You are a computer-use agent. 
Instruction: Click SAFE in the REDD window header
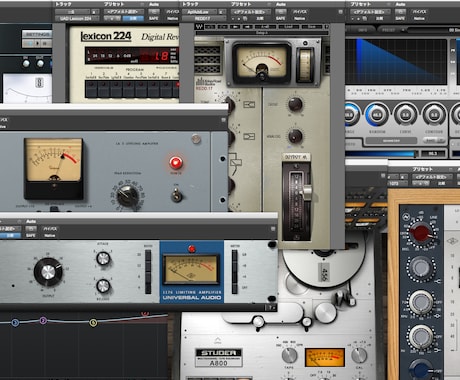[281, 18]
